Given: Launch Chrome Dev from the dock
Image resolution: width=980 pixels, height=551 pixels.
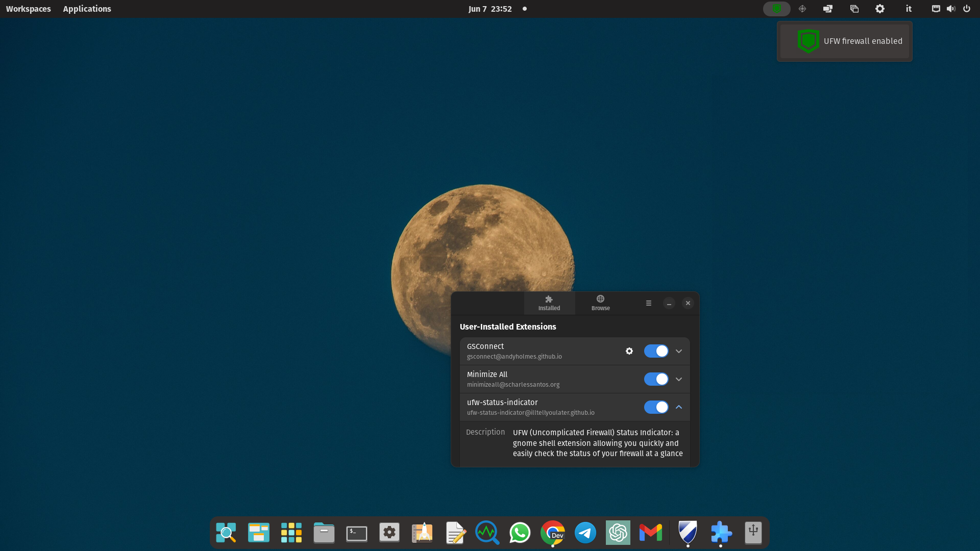Looking at the screenshot, I should click(553, 533).
